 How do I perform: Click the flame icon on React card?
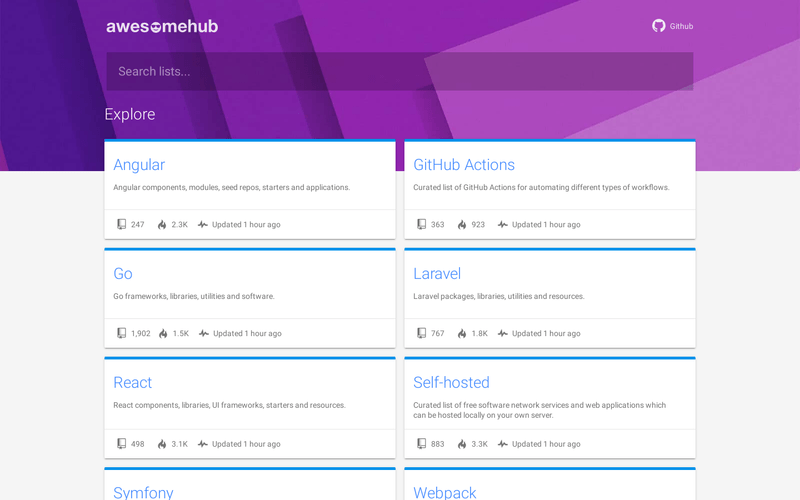click(x=162, y=444)
